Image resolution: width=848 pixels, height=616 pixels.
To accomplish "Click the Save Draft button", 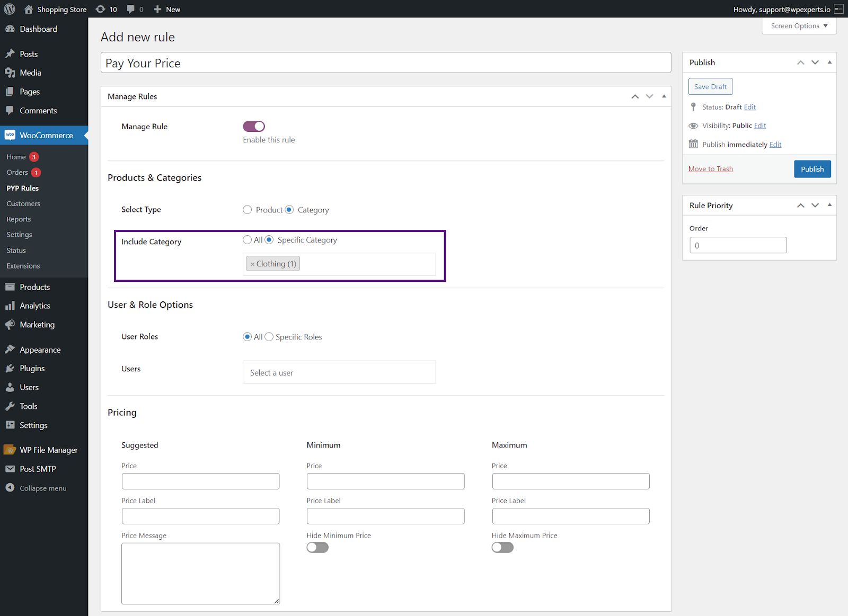I will point(710,86).
